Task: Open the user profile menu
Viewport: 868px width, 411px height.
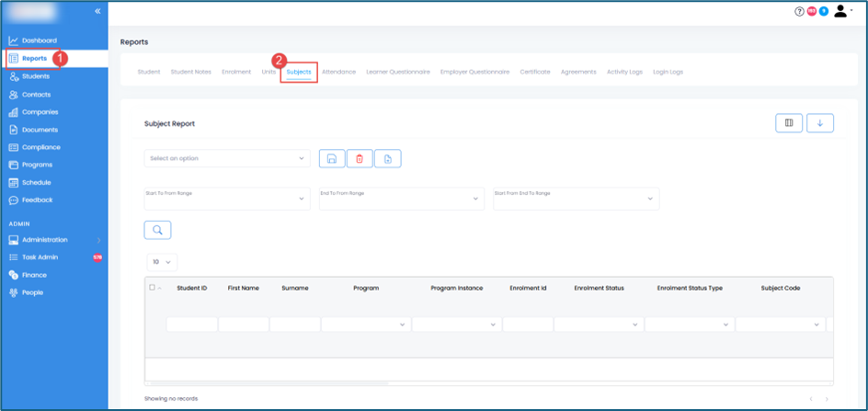Action: [x=842, y=12]
